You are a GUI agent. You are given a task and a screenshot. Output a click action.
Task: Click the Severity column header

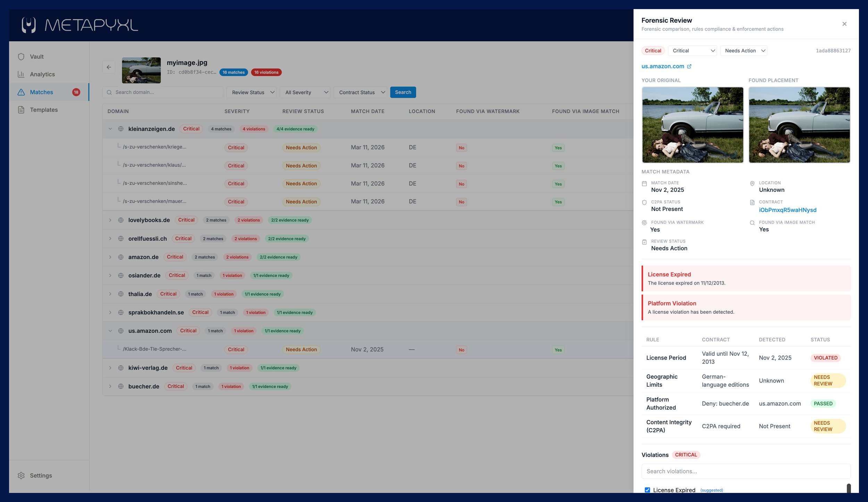(237, 111)
